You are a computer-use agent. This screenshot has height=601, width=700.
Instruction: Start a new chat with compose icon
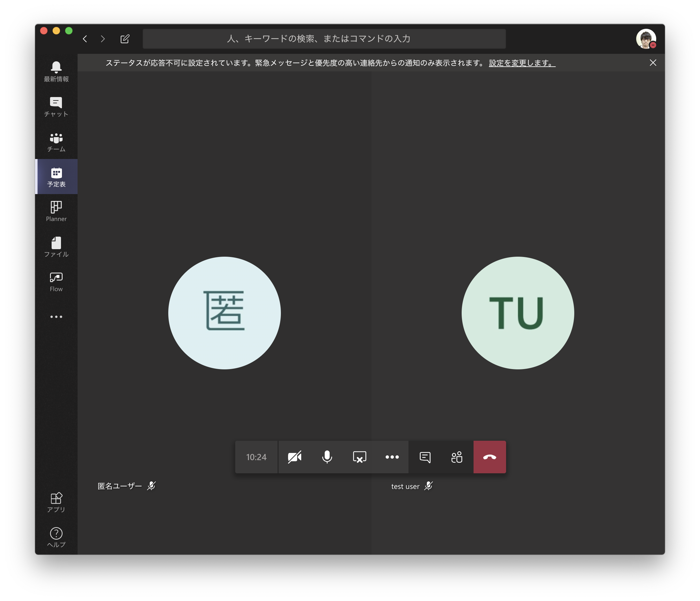coord(125,39)
